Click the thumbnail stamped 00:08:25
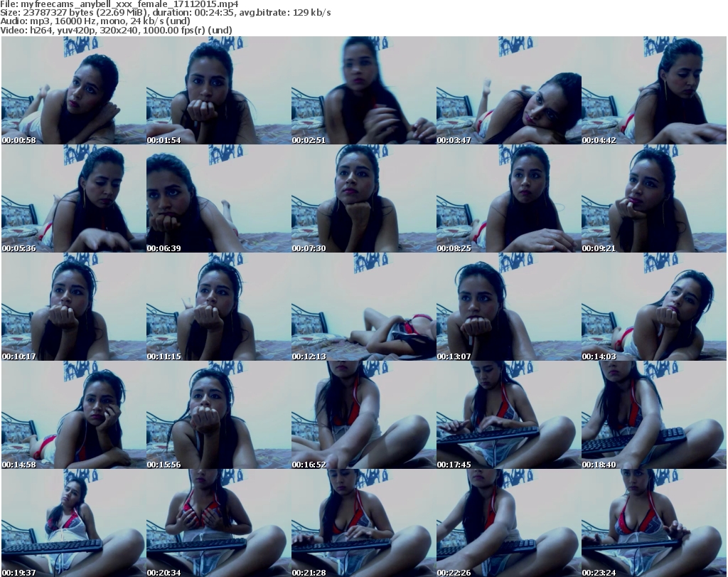The image size is (728, 577). pyautogui.click(x=508, y=198)
